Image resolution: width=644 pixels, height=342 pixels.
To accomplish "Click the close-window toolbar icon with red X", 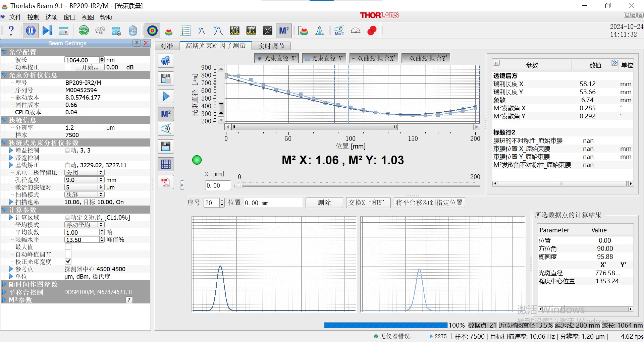I will [x=63, y=31].
